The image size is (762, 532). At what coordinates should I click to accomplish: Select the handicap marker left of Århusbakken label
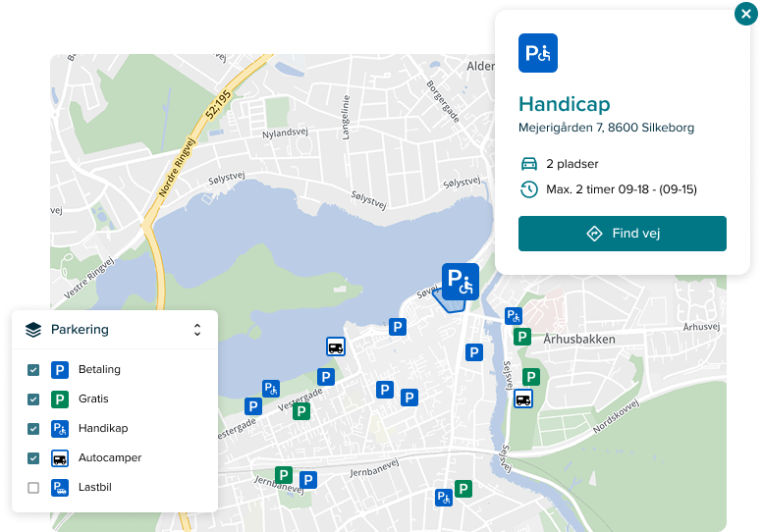point(513,316)
